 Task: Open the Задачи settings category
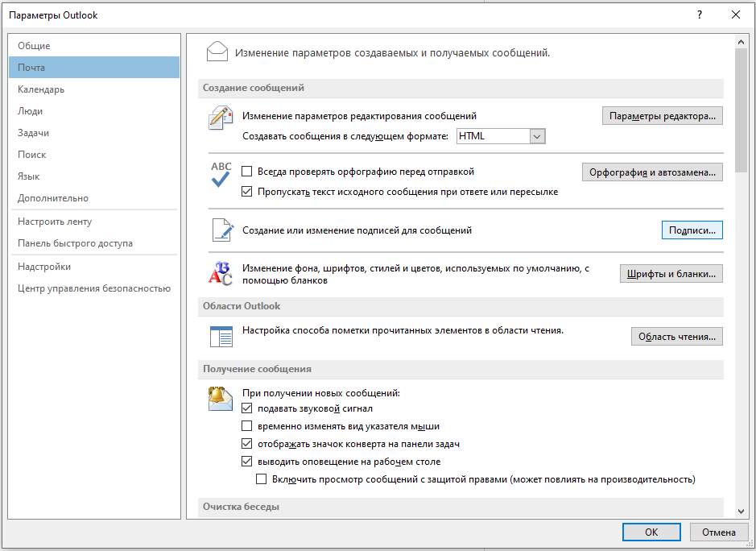(x=94, y=133)
